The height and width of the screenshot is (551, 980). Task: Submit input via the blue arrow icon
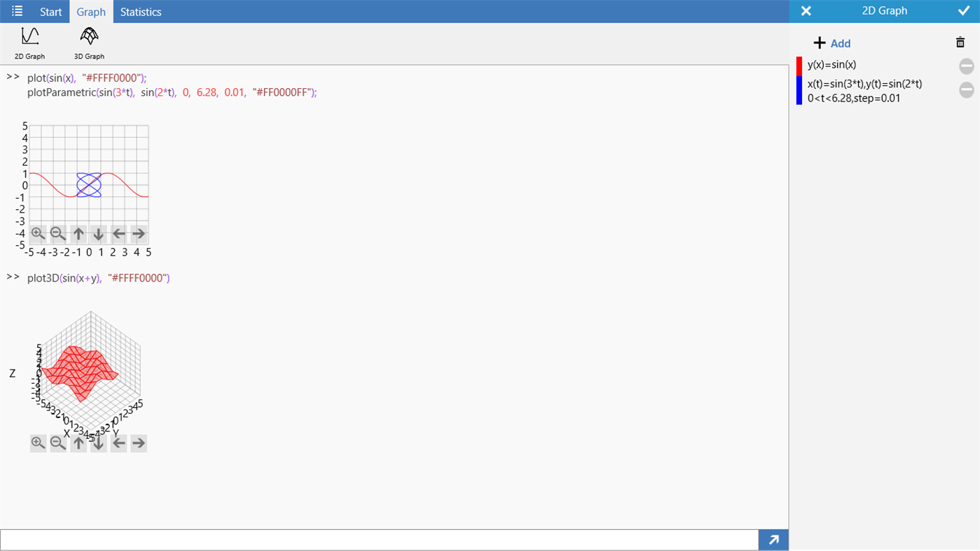tap(773, 539)
